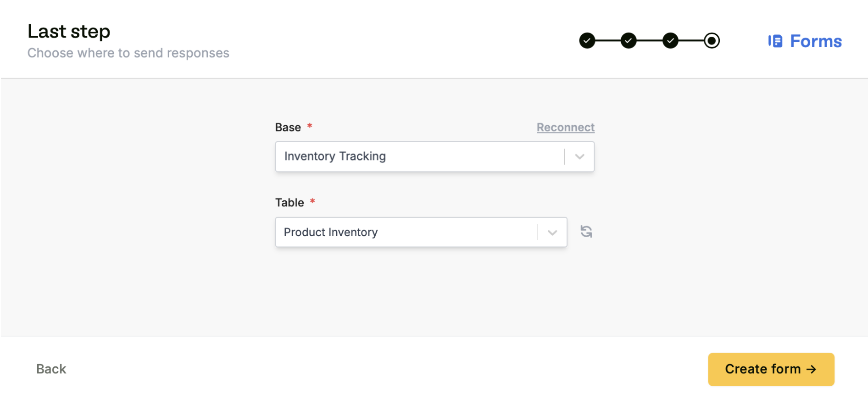Click the blue Forms text in the header

tap(816, 41)
